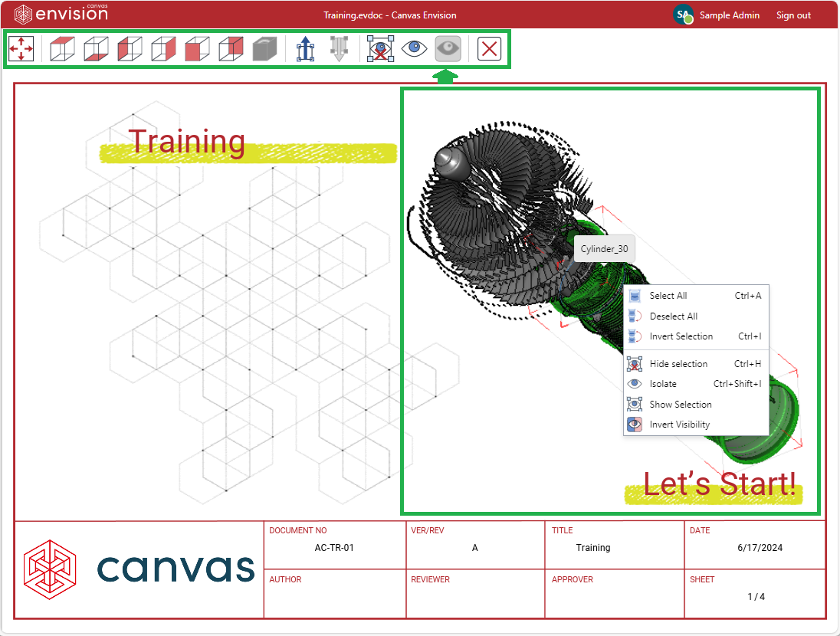Click the blue upward arrow tool
The width and height of the screenshot is (840, 636).
pos(304,48)
